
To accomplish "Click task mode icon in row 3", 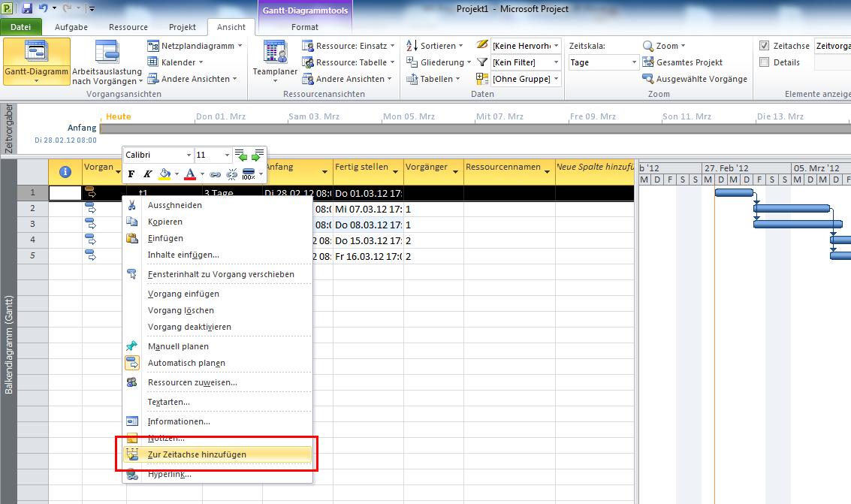I will point(91,224).
